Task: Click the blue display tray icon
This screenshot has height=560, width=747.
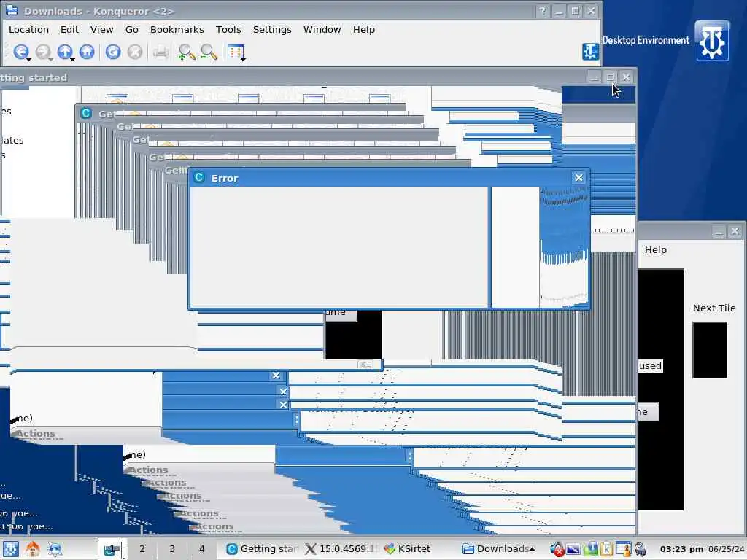Action: 573,549
